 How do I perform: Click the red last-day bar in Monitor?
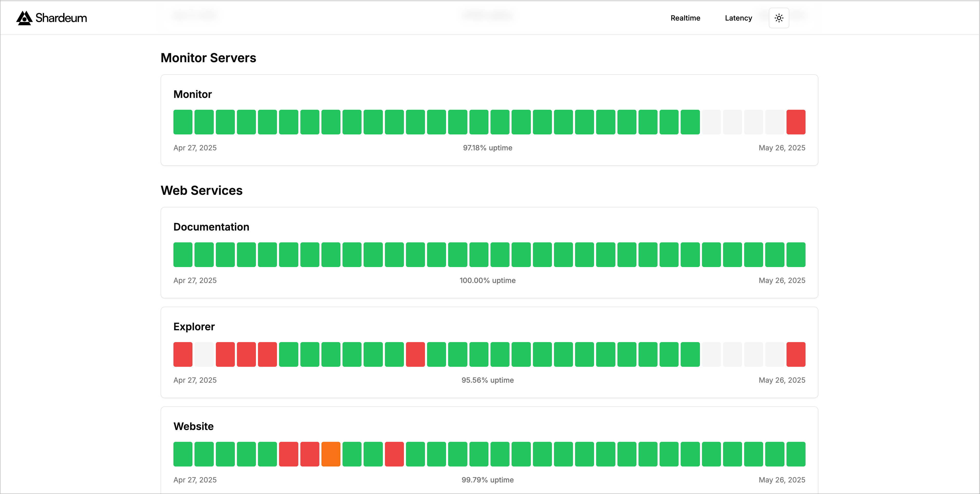click(796, 122)
